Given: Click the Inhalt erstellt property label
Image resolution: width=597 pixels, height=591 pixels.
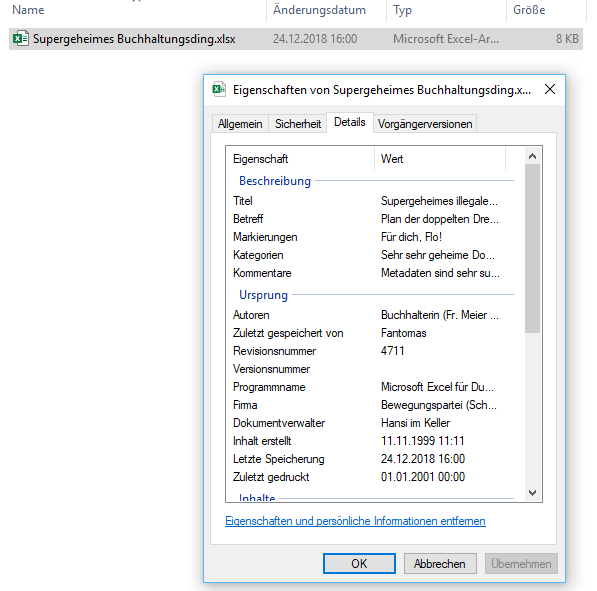Looking at the screenshot, I should pyautogui.click(x=262, y=441).
